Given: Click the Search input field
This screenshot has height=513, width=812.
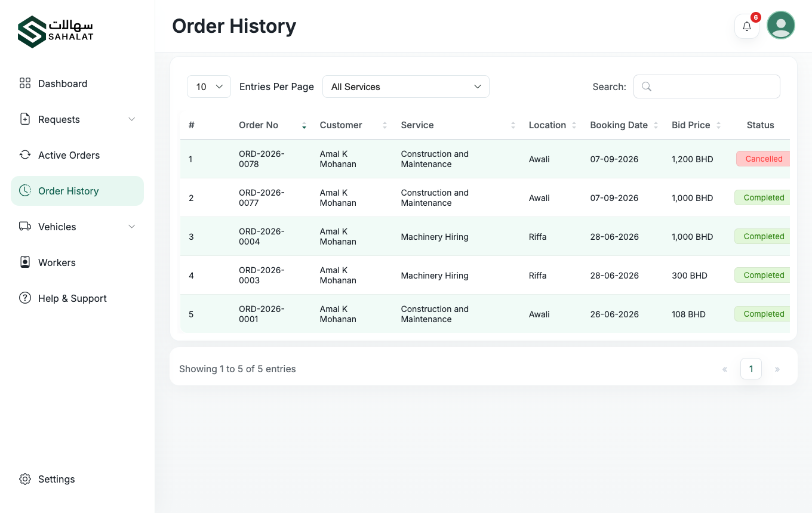Looking at the screenshot, I should coord(707,86).
